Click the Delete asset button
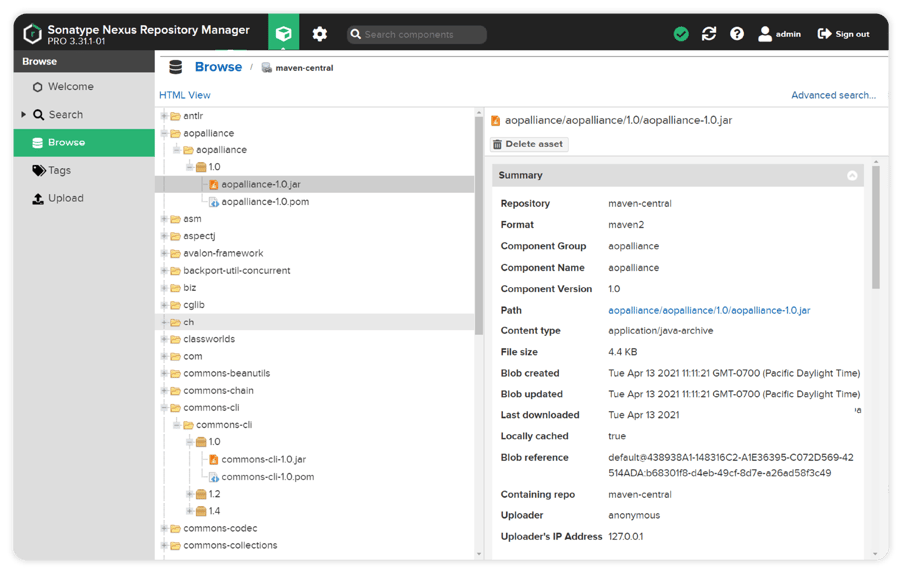900x578 pixels. point(528,144)
